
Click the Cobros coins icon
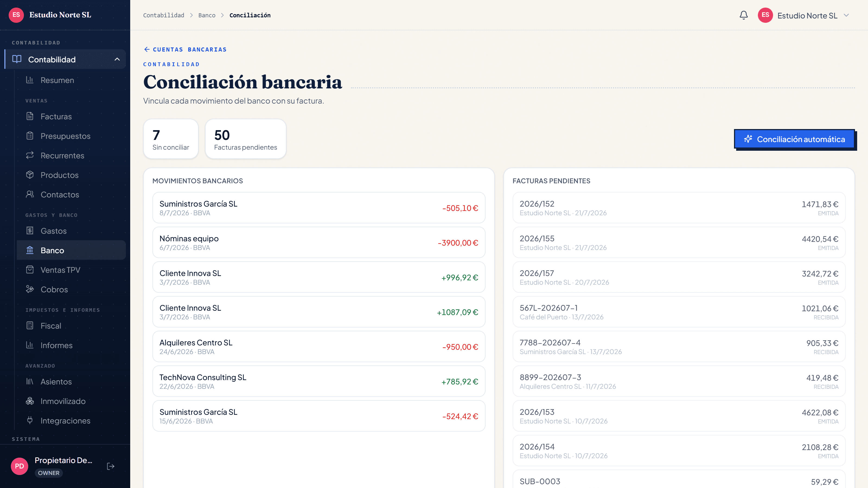tap(30, 289)
